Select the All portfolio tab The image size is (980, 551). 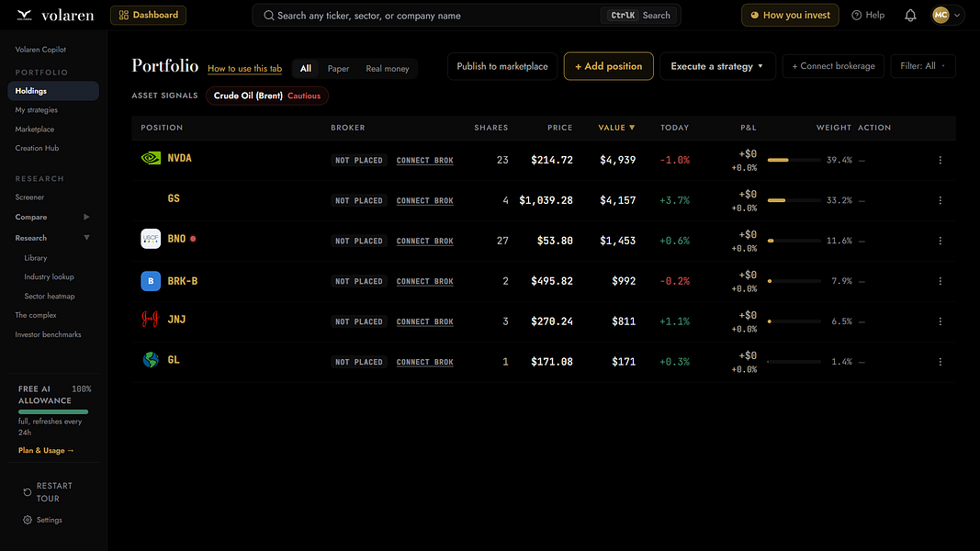pyautogui.click(x=306, y=69)
